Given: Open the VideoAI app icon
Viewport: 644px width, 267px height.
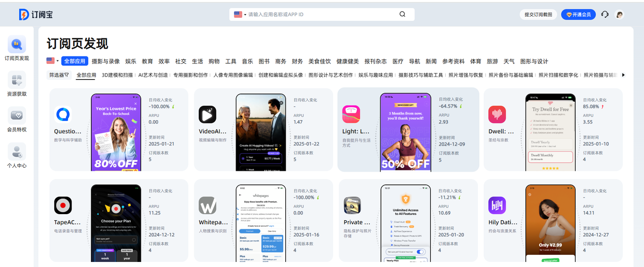Looking at the screenshot, I should [x=207, y=114].
